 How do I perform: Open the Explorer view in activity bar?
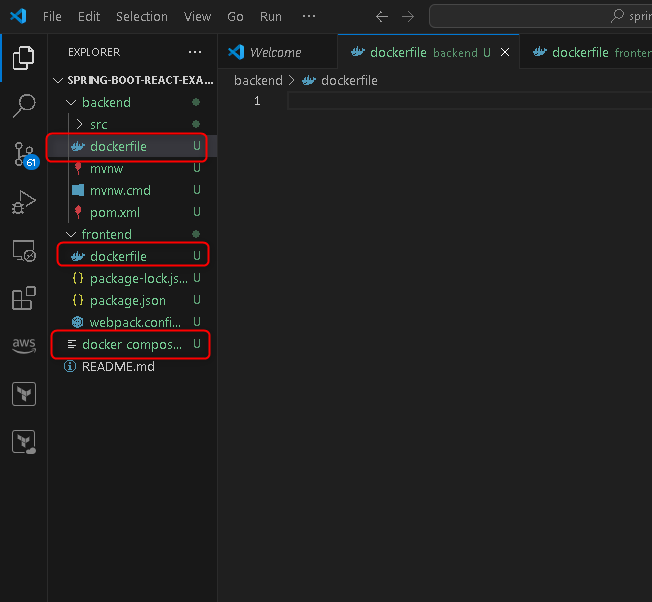pyautogui.click(x=24, y=58)
